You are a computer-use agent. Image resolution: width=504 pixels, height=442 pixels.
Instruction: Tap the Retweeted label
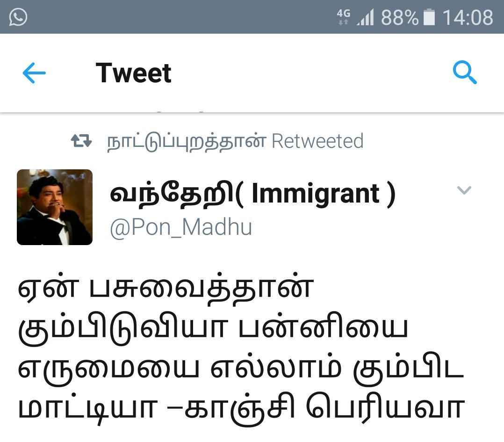[317, 141]
